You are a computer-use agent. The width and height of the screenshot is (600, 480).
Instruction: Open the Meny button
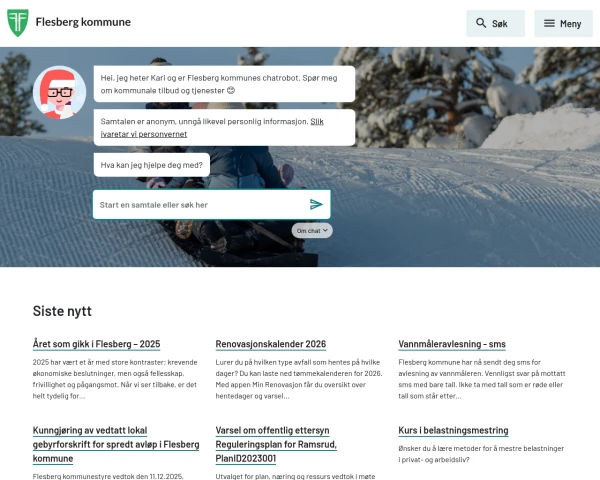[x=563, y=23]
